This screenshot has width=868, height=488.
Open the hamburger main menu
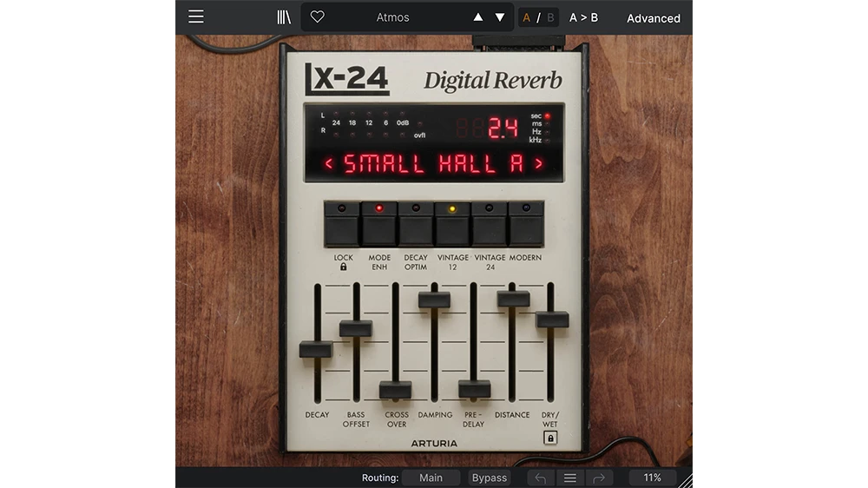coord(196,17)
